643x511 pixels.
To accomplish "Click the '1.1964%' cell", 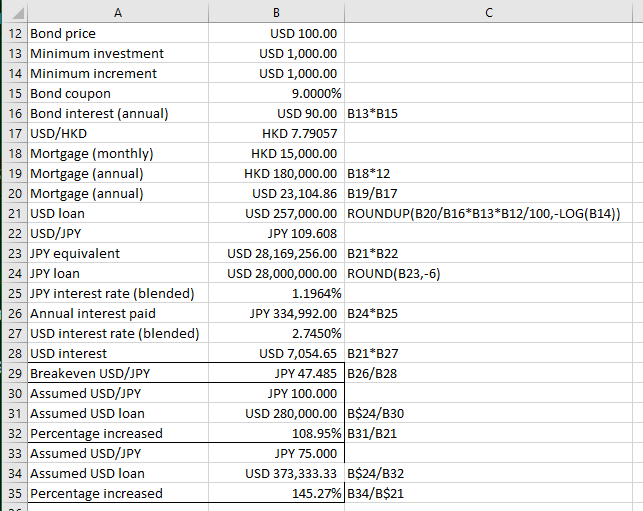I will (276, 293).
